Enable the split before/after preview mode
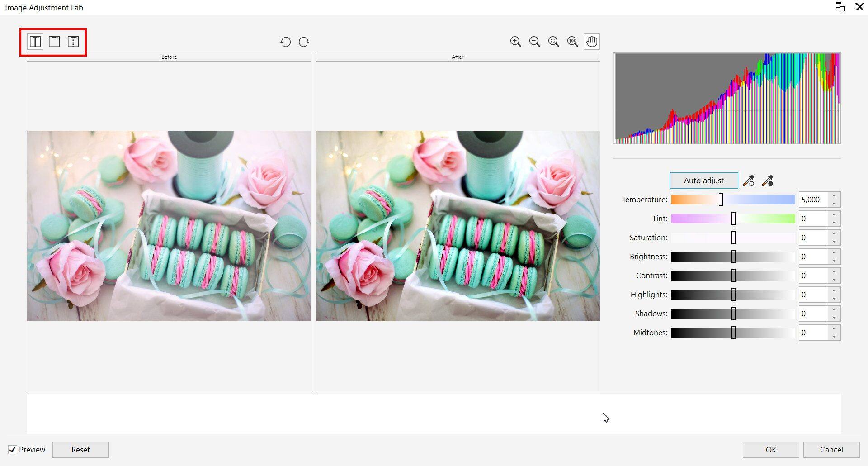Screen dimensions: 868x466 click(74, 42)
